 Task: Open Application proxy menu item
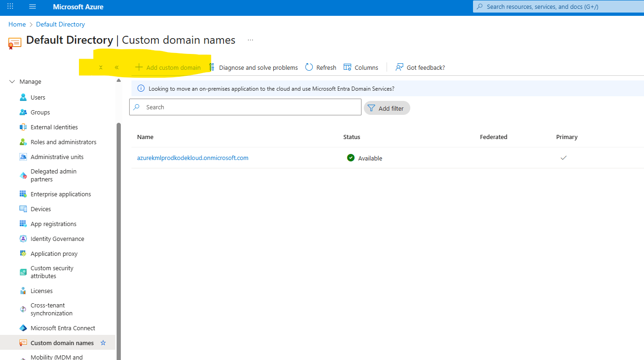click(54, 253)
